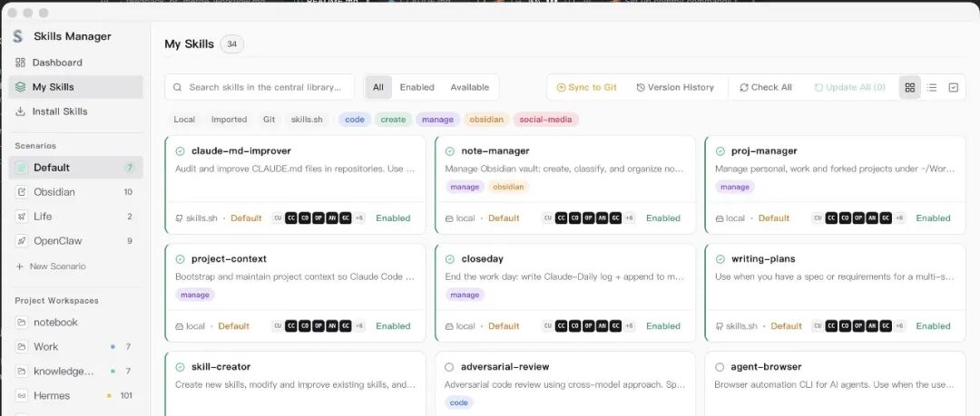
Task: Click the 34 skills count badge
Action: coord(232,44)
